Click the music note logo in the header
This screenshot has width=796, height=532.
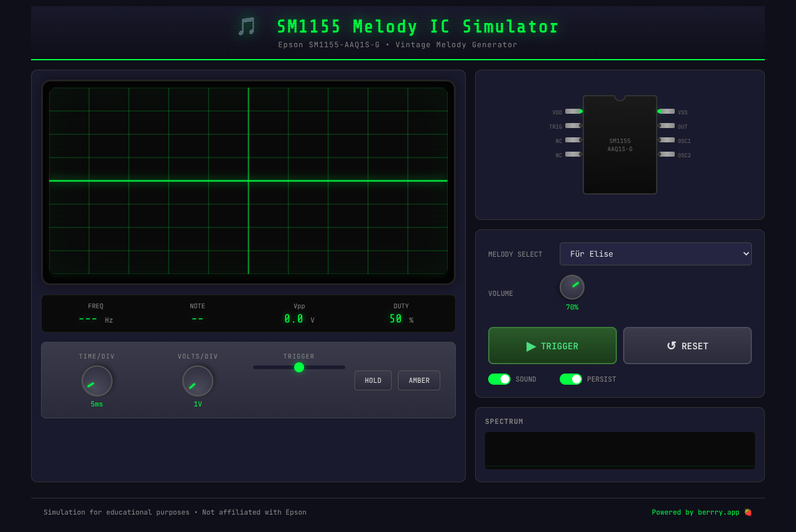pyautogui.click(x=246, y=27)
